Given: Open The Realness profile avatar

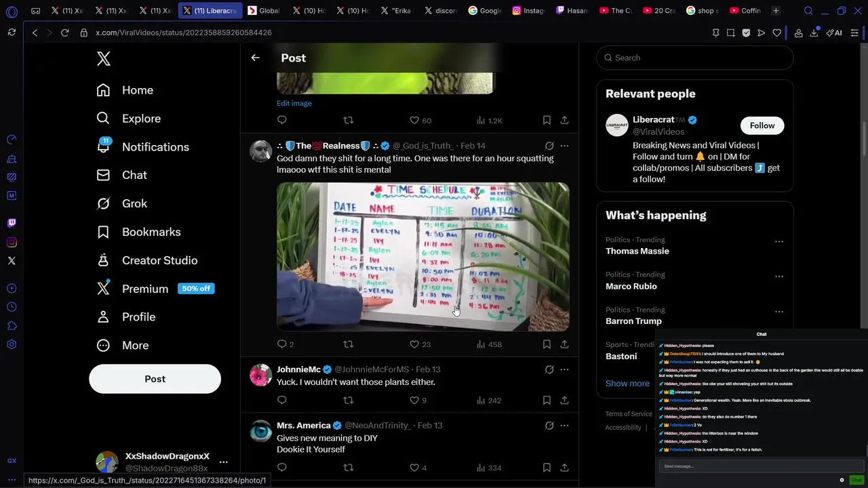Looking at the screenshot, I should point(260,151).
